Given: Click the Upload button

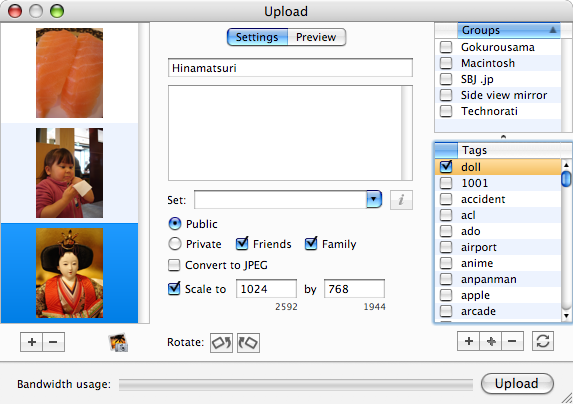Looking at the screenshot, I should (517, 384).
